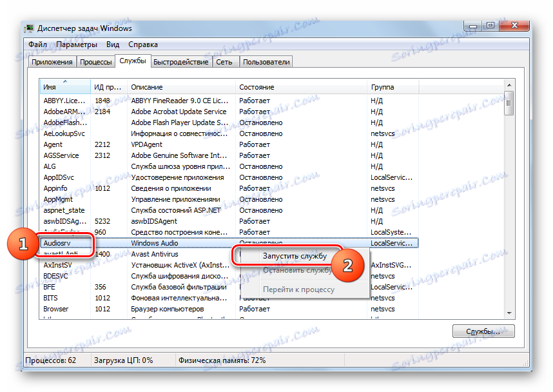
Task: Click PID 5232 cell
Action: pos(102,221)
